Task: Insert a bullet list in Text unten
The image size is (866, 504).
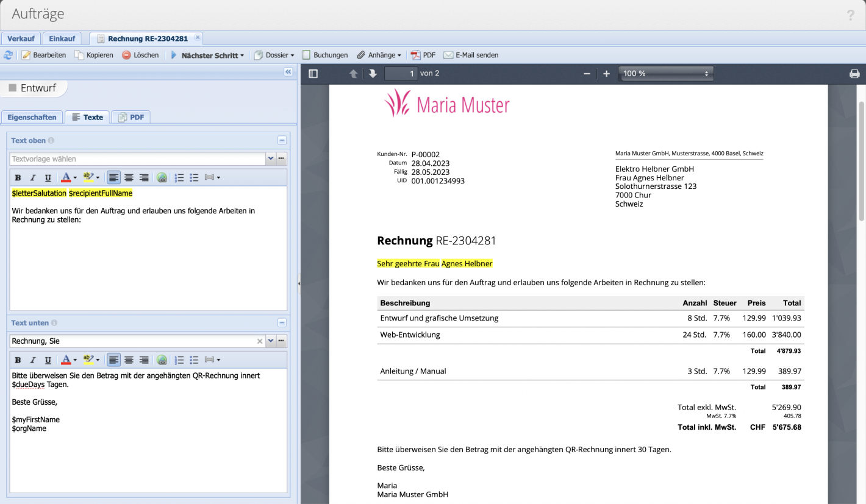Action: (194, 360)
